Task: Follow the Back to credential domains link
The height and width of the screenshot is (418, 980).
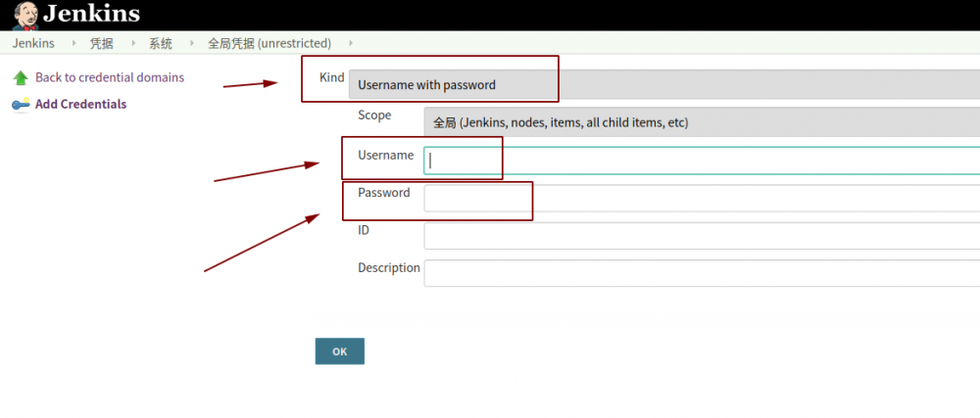Action: (109, 77)
